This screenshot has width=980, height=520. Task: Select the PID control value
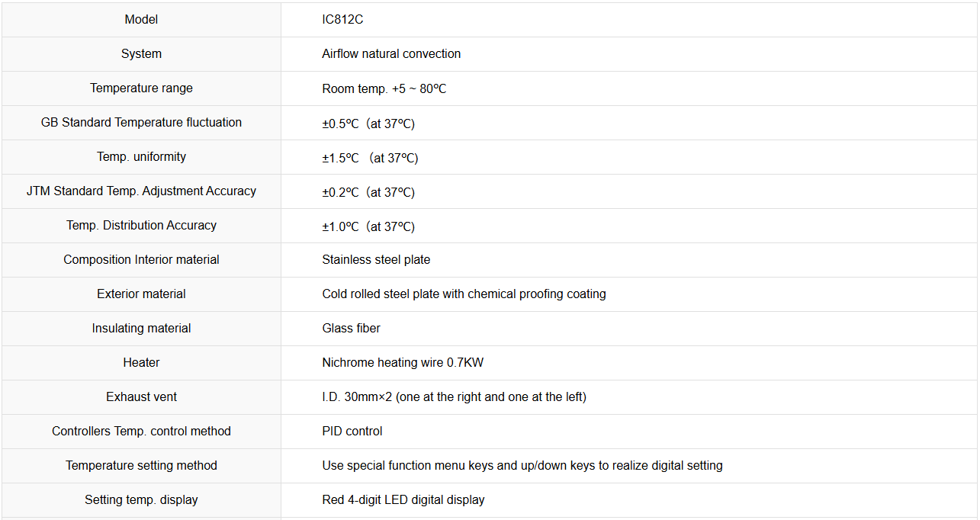pyautogui.click(x=352, y=432)
